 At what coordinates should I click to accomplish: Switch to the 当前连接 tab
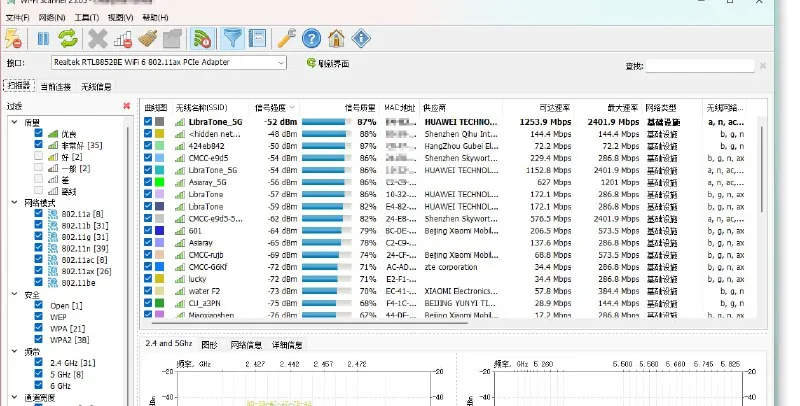click(56, 87)
